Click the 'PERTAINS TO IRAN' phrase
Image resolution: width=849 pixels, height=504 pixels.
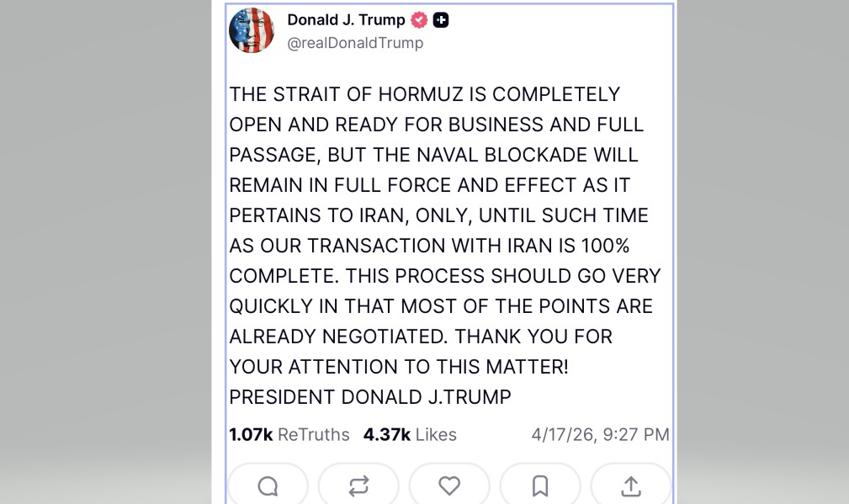point(320,215)
